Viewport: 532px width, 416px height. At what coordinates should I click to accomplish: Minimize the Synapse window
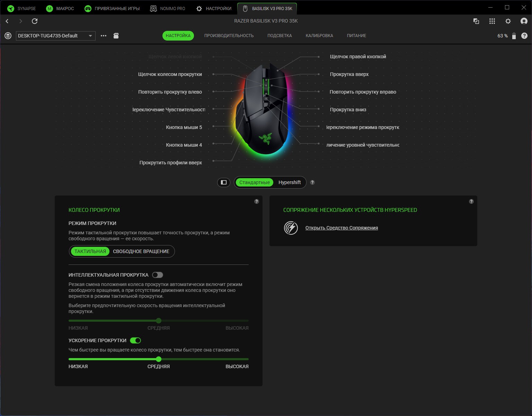(x=490, y=7)
